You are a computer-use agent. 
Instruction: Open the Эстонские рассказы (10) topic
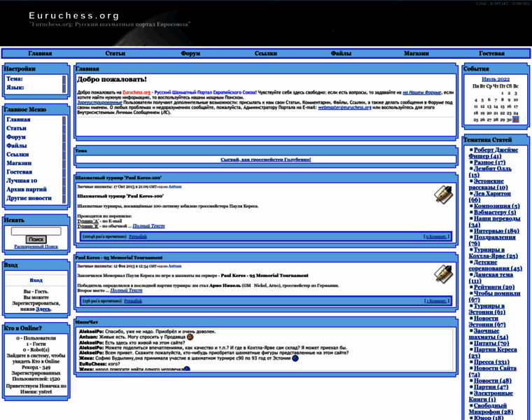[x=488, y=184]
